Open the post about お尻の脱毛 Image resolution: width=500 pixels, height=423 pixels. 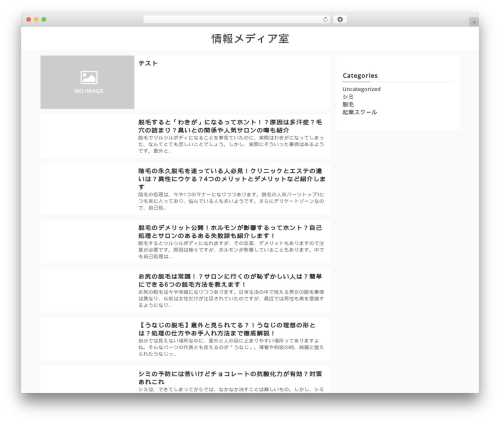[x=230, y=280]
